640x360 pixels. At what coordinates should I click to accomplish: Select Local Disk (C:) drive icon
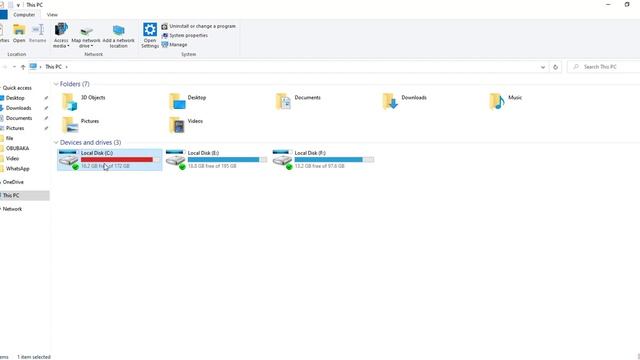(x=69, y=160)
